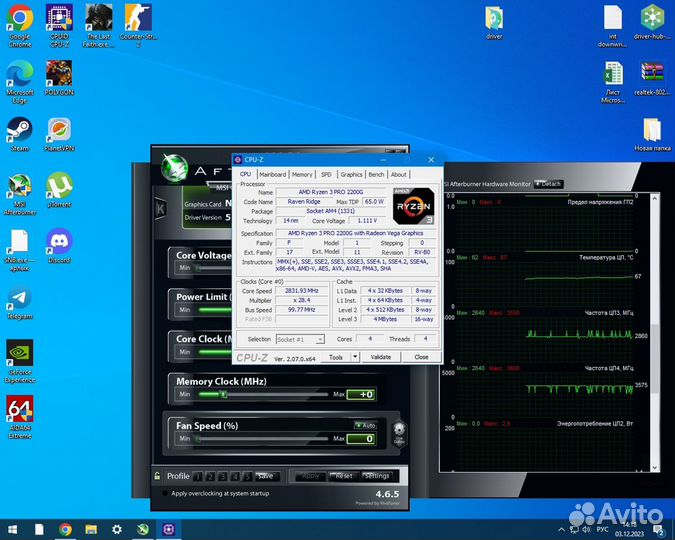The width and height of the screenshot is (675, 540).
Task: Open MSI Afterburner desktop shortcut
Action: pos(20,194)
